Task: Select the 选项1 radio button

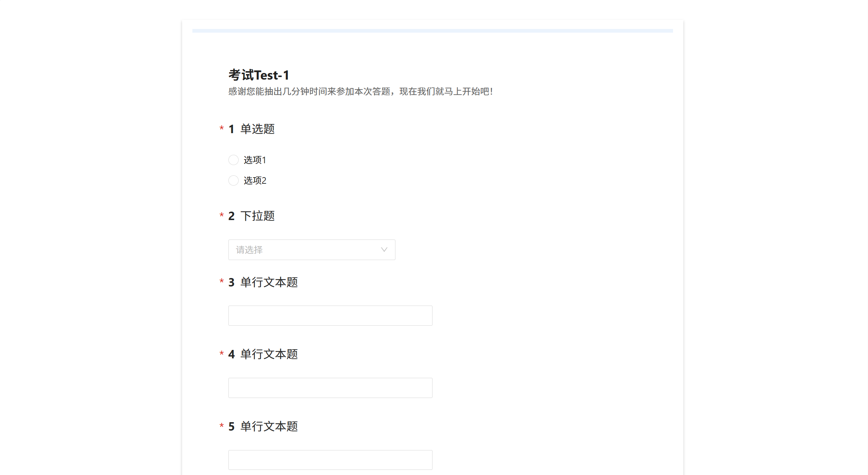Action: coord(234,160)
